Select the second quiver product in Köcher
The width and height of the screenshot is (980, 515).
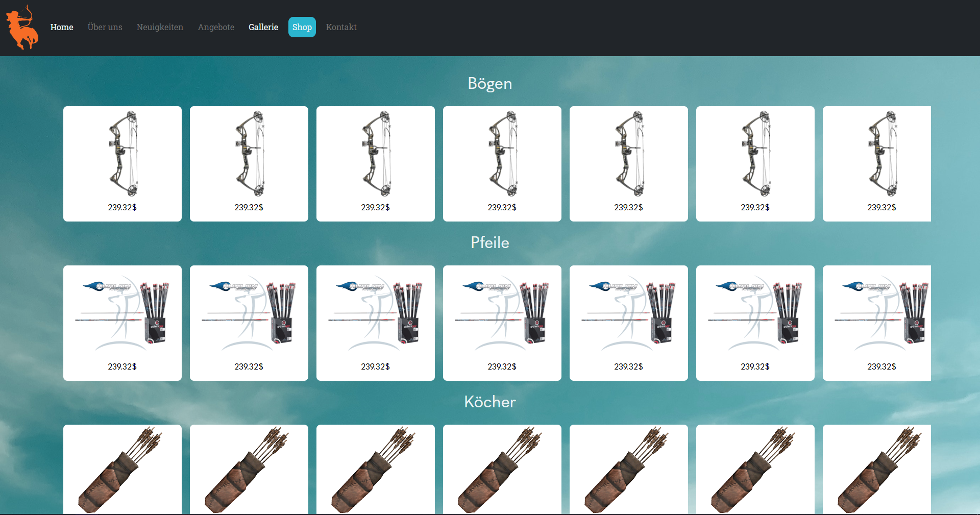pyautogui.click(x=249, y=470)
